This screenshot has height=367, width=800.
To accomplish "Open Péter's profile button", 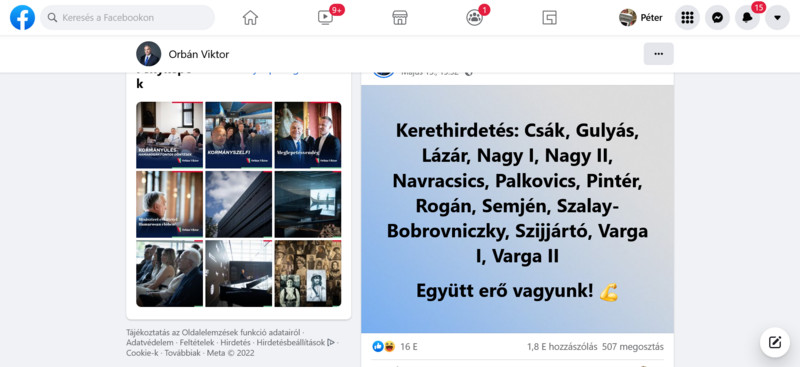I will [641, 17].
